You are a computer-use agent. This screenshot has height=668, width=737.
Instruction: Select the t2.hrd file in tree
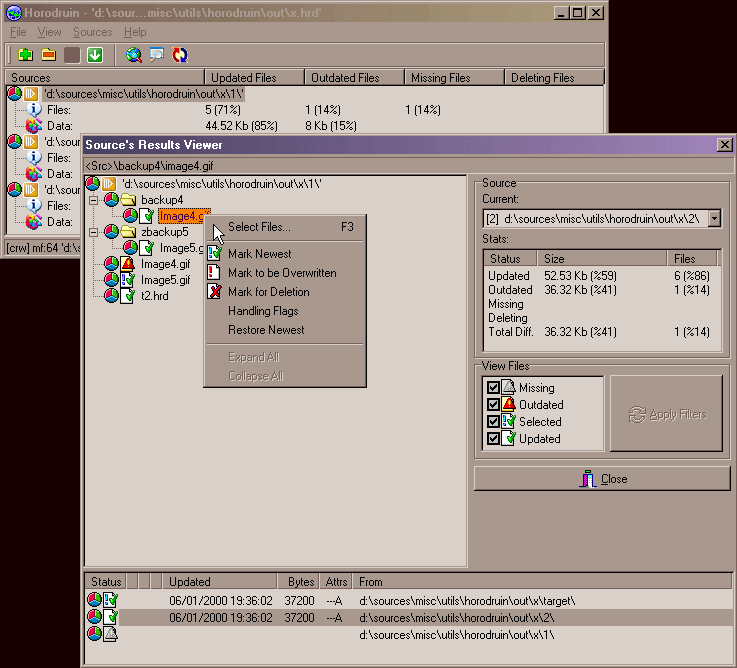click(154, 296)
